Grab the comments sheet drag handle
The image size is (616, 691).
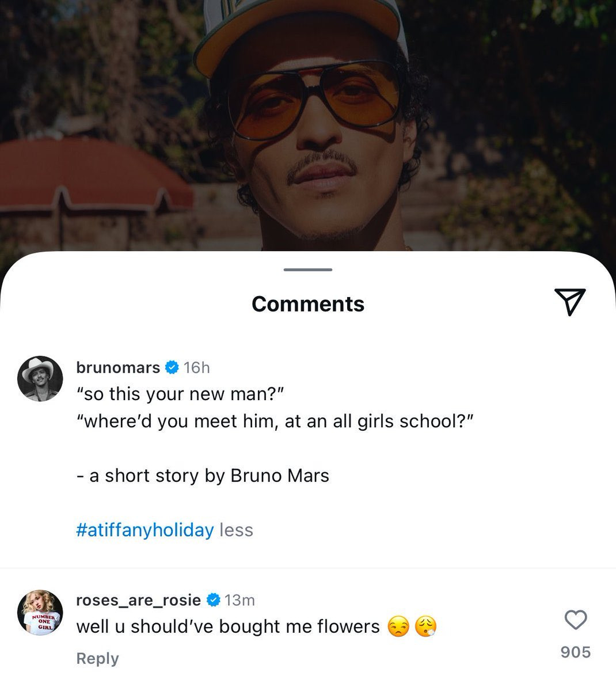coord(308,269)
